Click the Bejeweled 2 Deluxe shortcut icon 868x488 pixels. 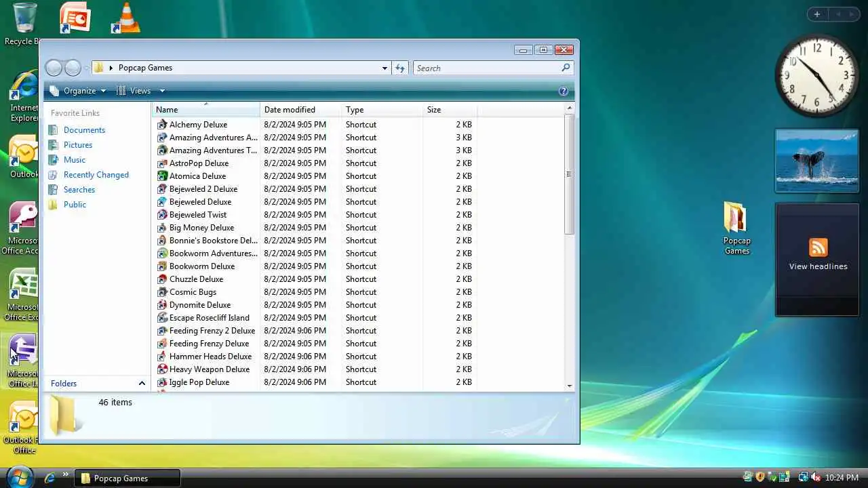coord(162,189)
